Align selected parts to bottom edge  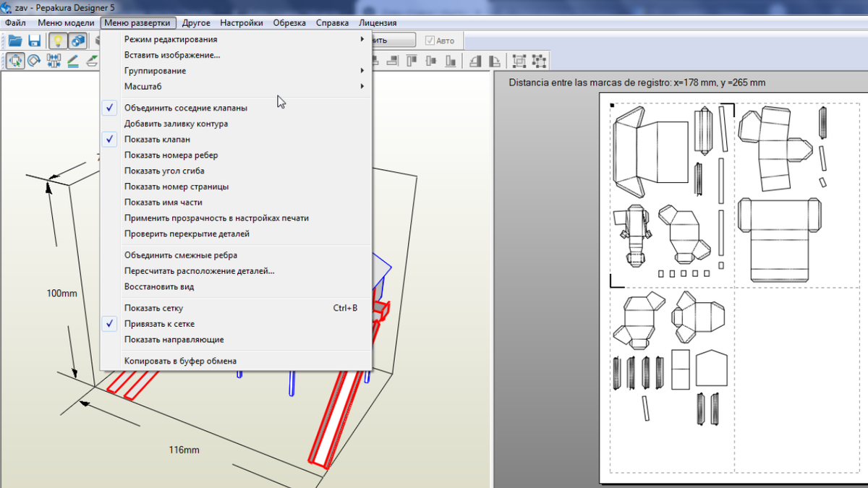(451, 61)
